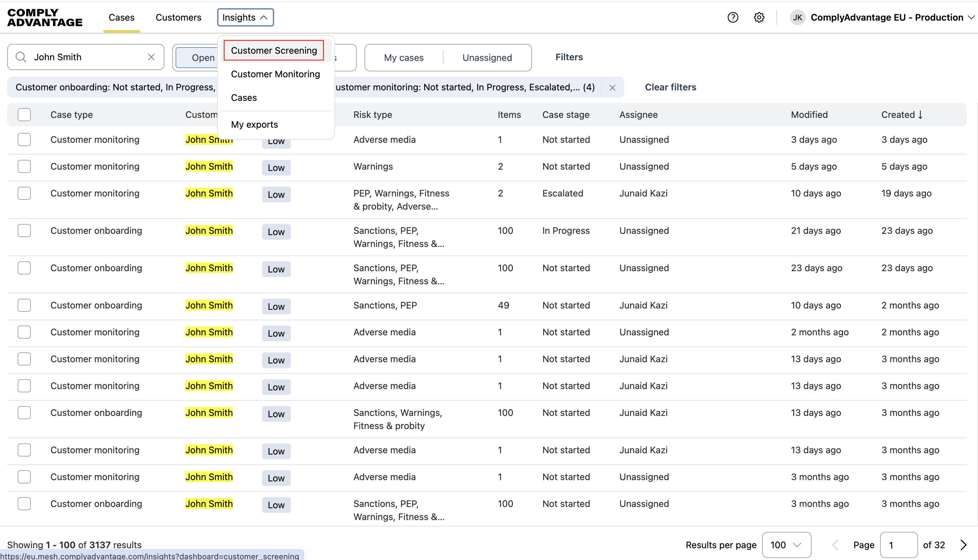The image size is (978, 560).
Task: Open the settings gear icon
Action: 759,17
